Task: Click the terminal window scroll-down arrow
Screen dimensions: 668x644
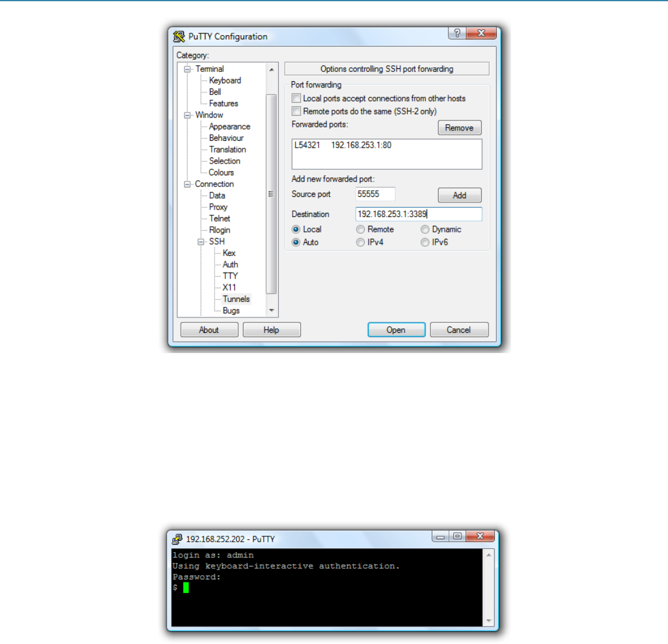Action: 488,621
